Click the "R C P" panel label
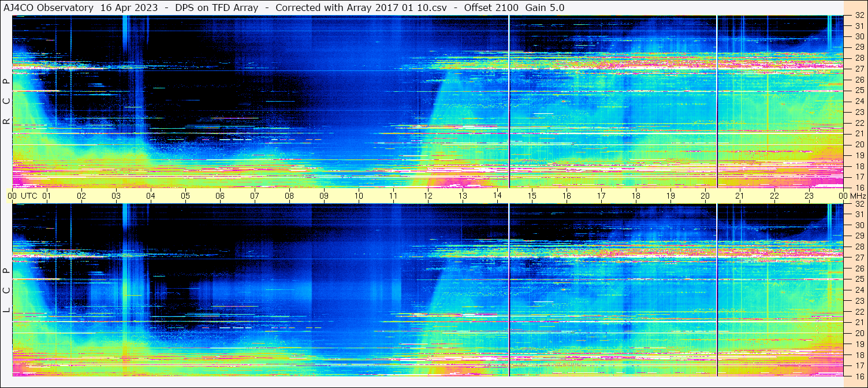This screenshot has width=868, height=388. [6, 102]
